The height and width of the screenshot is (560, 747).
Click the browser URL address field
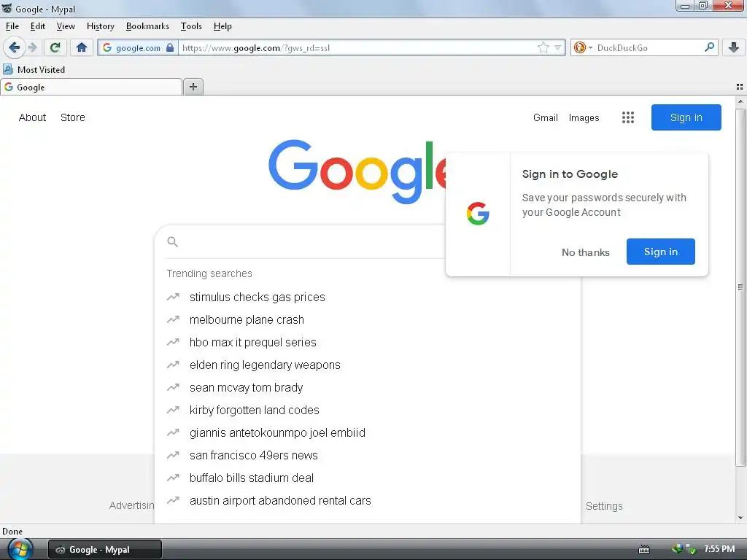[357, 47]
